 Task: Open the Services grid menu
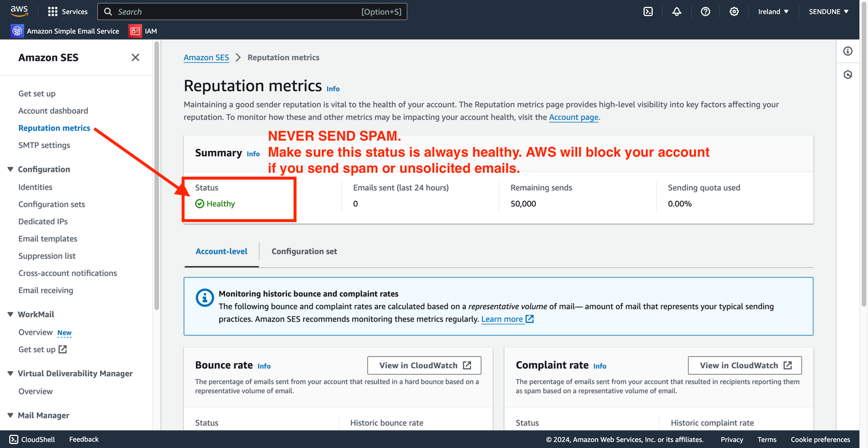point(67,12)
